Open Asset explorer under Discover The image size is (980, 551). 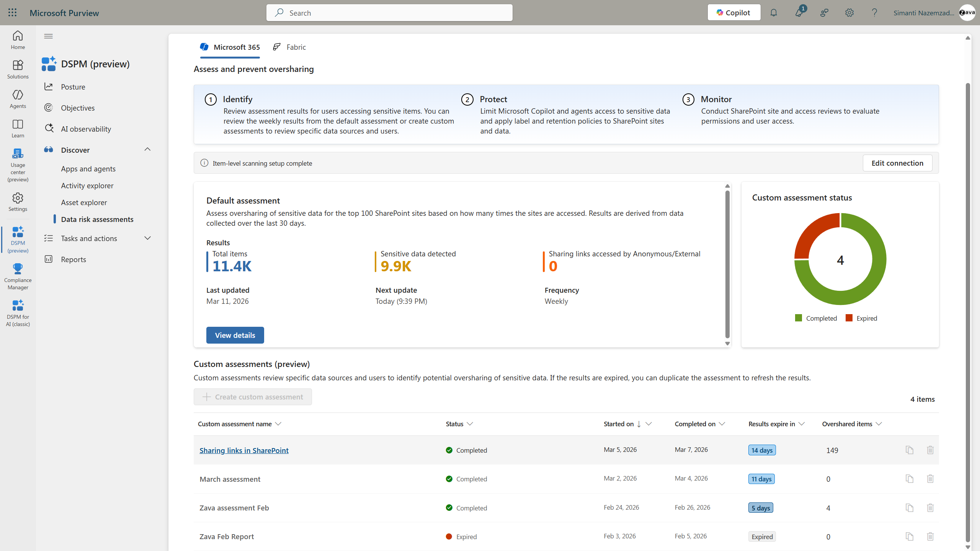(x=84, y=202)
